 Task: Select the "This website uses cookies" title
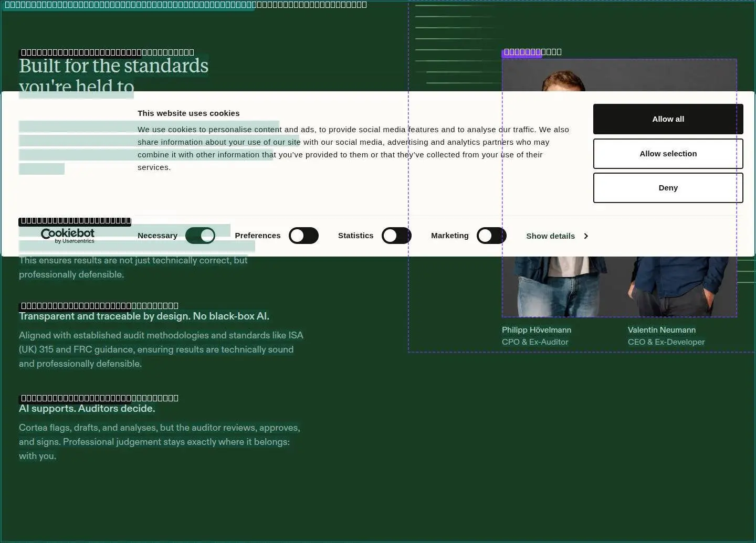(x=188, y=113)
